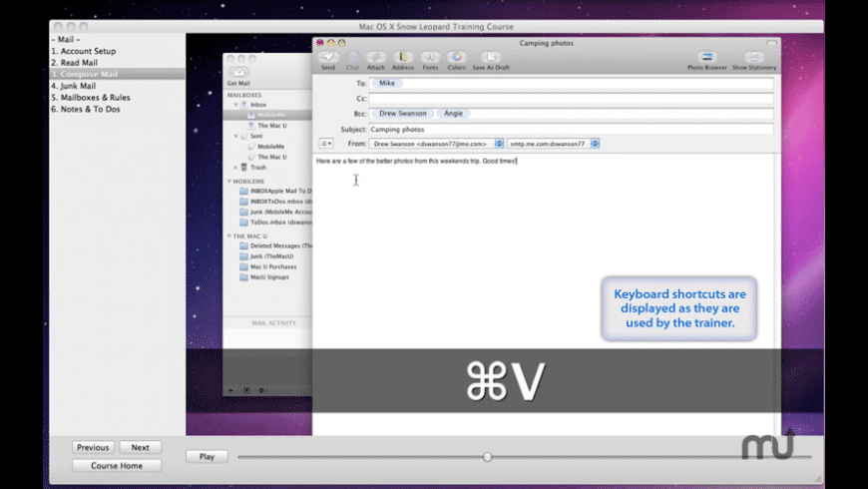
Task: Select The Mac U under Inbox
Action: click(271, 126)
